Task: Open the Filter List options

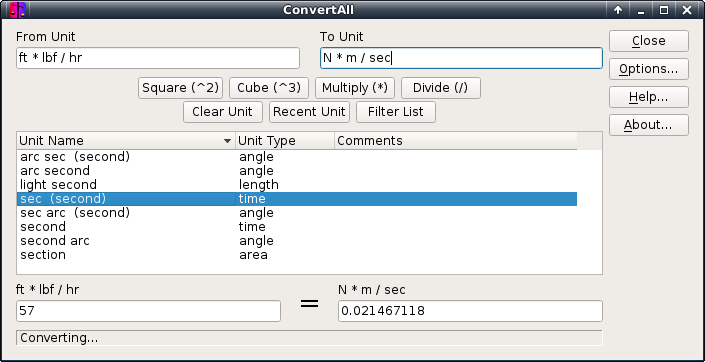Action: point(396,112)
